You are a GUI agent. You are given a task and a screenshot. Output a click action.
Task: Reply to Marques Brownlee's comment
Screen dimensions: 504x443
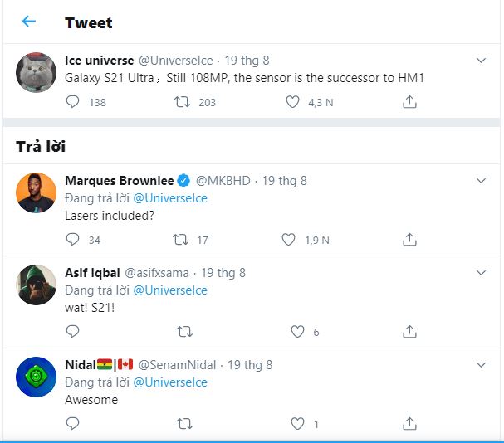click(73, 240)
